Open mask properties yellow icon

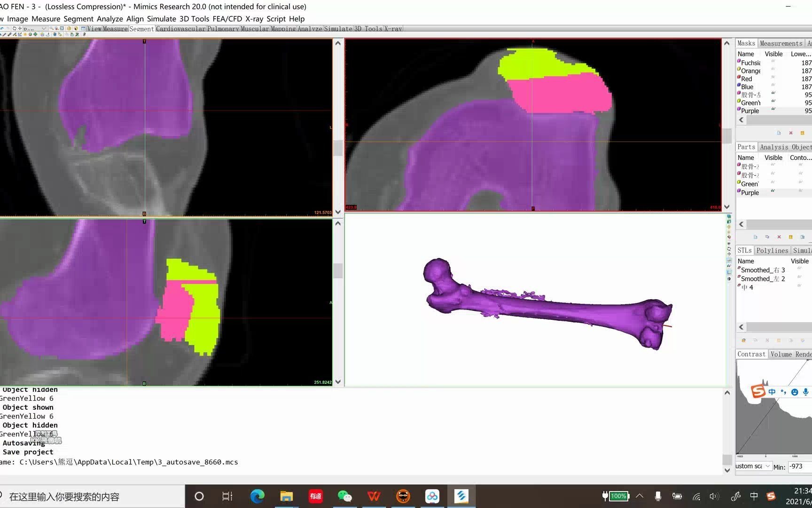(802, 133)
